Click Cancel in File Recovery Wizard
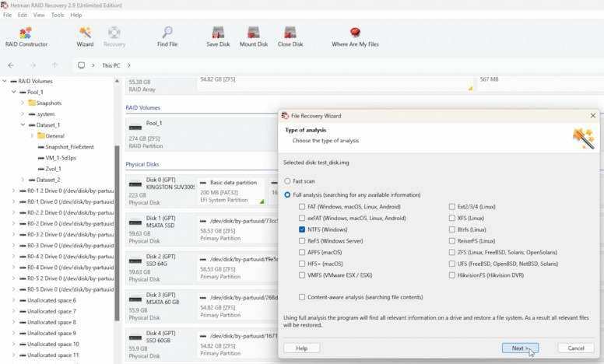The height and width of the screenshot is (364, 604). [x=576, y=348]
